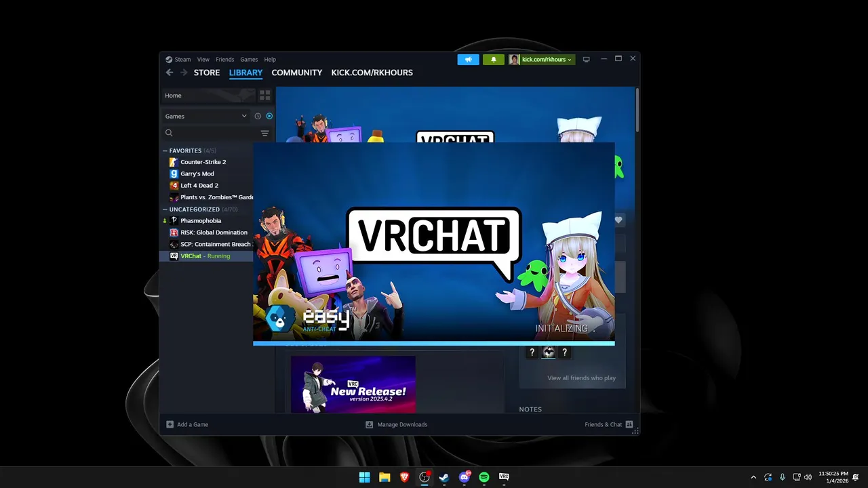Enter Big Picture mode via monitor icon
Viewport: 868px width, 488px height.
[587, 60]
